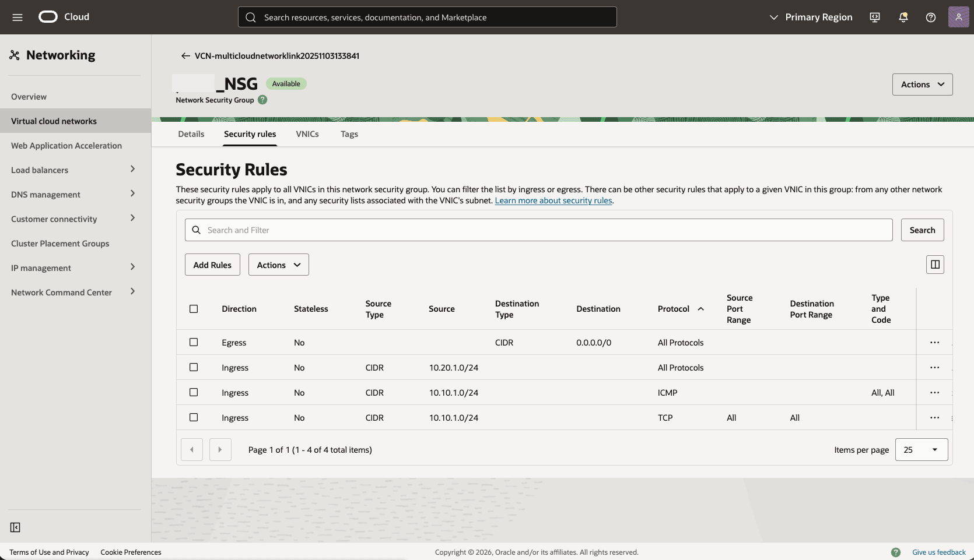
Task: Open Terms of Use and Privacy
Action: (49, 552)
